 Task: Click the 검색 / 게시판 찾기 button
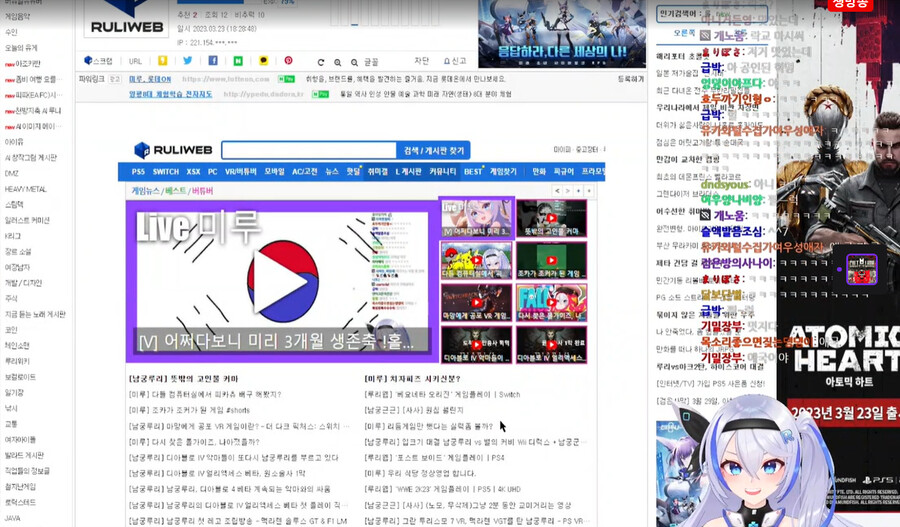coord(433,150)
